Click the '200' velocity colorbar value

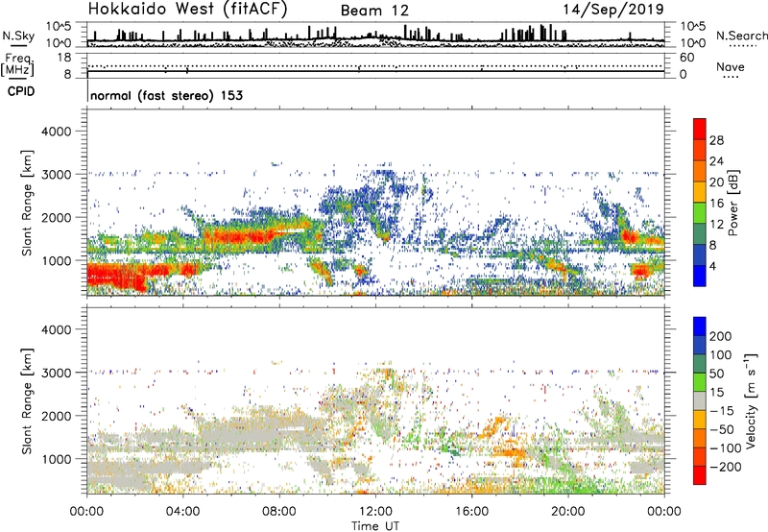click(x=721, y=336)
